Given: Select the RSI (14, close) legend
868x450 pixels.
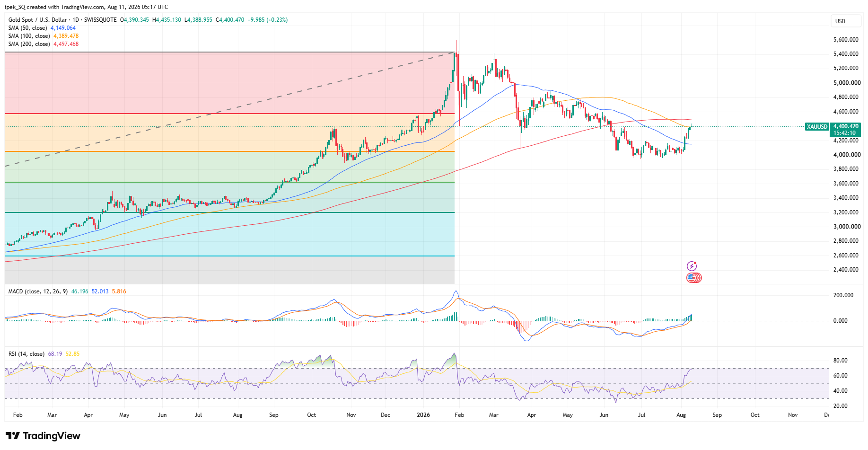Looking at the screenshot, I should tap(26, 354).
